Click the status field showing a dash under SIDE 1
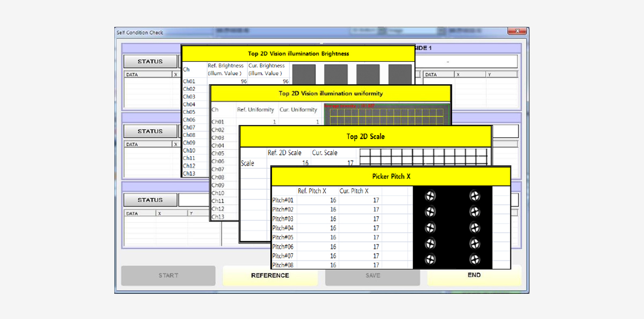The height and width of the screenshot is (319, 644). click(467, 62)
